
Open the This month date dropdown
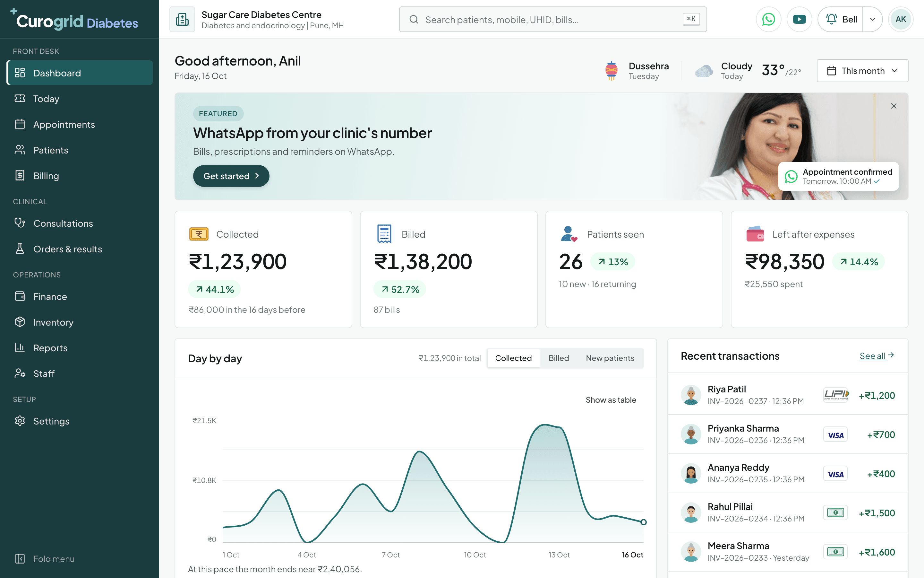862,71
